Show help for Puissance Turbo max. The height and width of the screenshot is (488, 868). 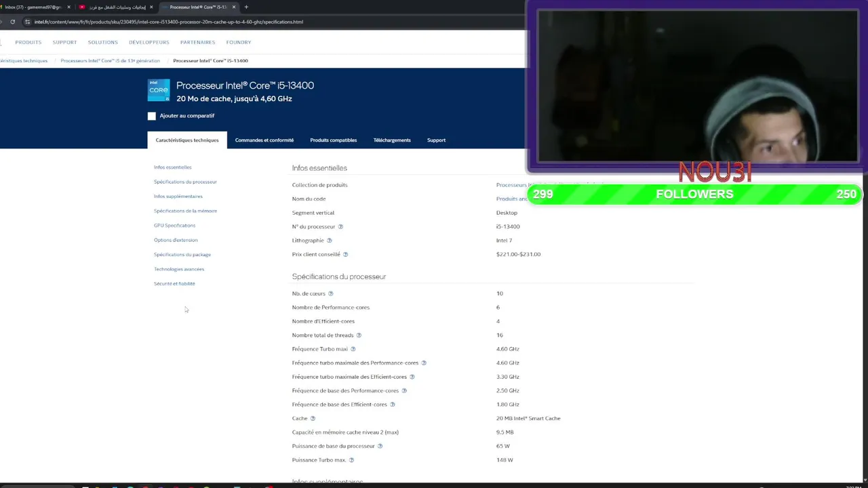click(351, 460)
